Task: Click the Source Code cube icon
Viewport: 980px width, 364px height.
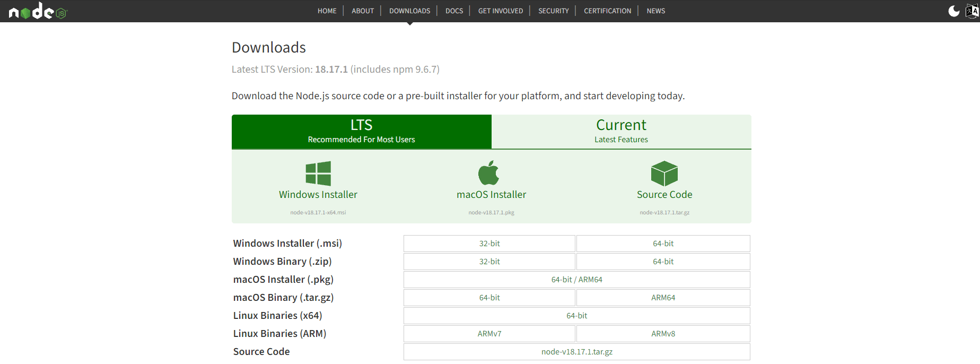Action: pos(664,174)
